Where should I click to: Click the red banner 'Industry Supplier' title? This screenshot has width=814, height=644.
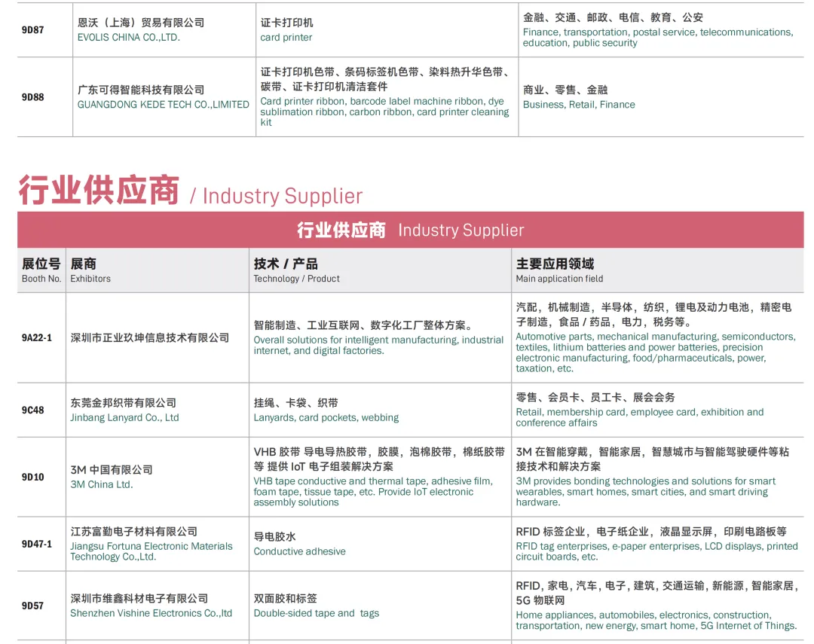pyautogui.click(x=461, y=230)
